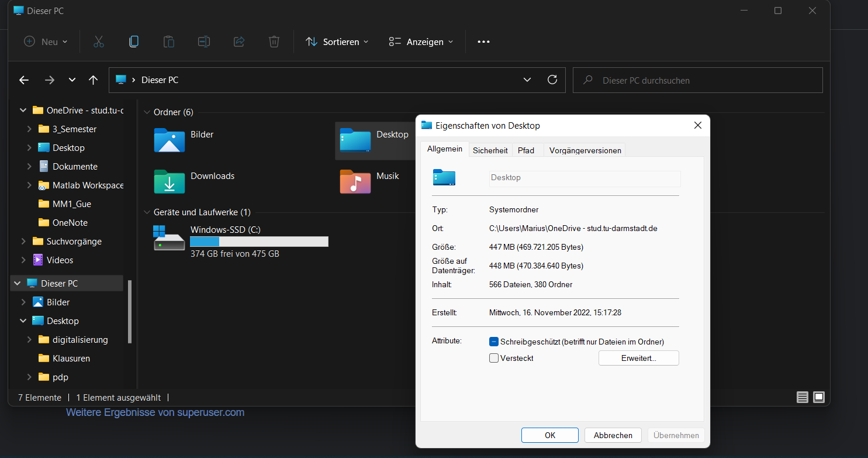Switch to details view in the status bar

point(802,397)
